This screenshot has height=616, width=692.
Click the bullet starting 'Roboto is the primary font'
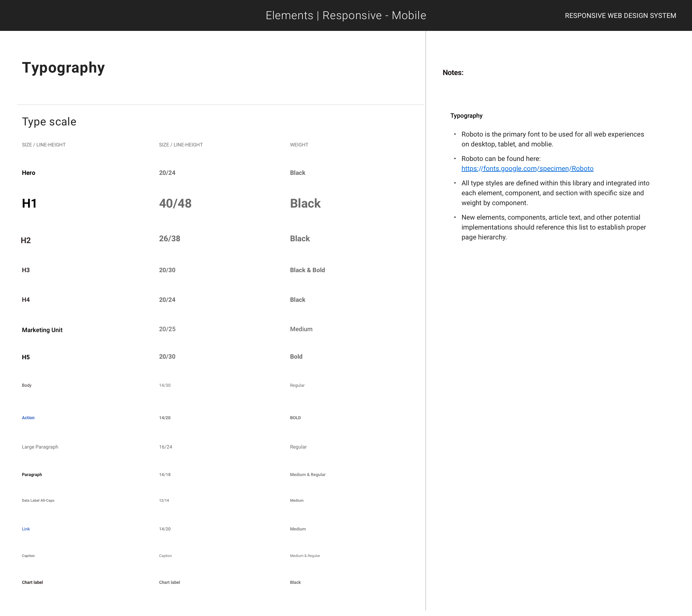pos(552,139)
